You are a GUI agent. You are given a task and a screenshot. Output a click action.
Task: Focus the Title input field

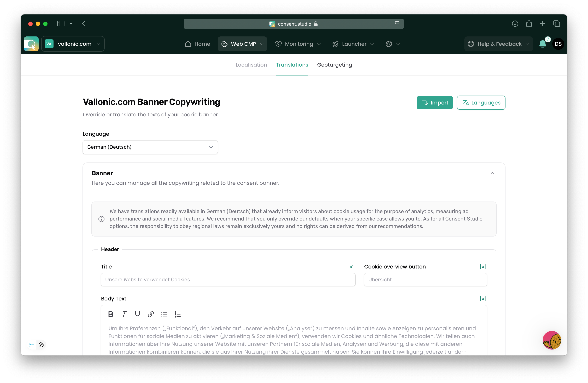click(x=228, y=279)
